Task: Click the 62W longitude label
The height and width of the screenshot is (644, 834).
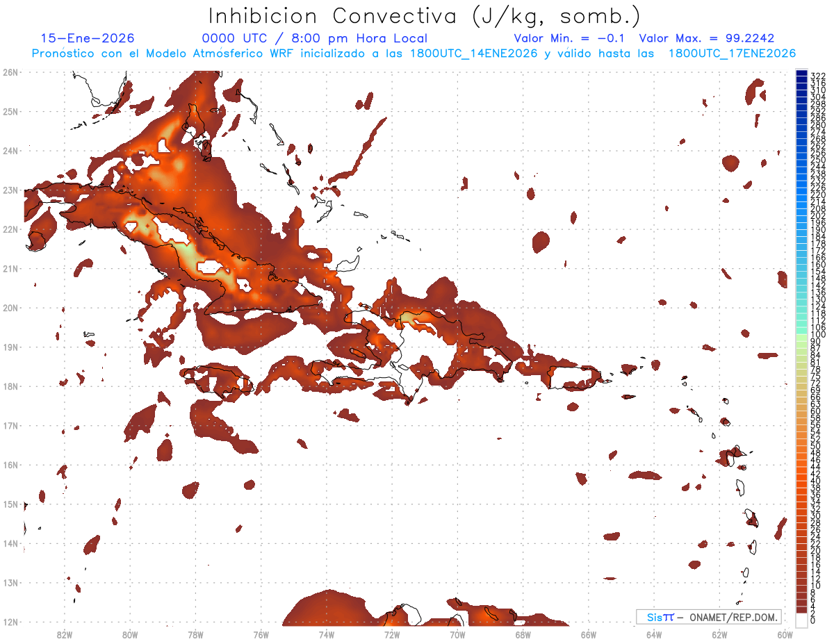Action: (719, 634)
